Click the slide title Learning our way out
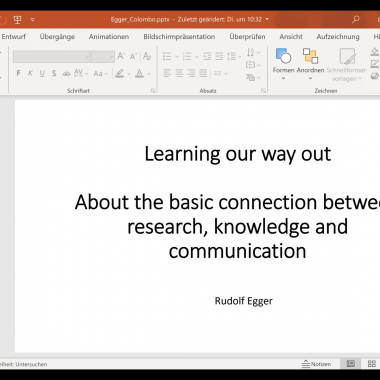Screen dimensions: 380x380 pos(238,154)
